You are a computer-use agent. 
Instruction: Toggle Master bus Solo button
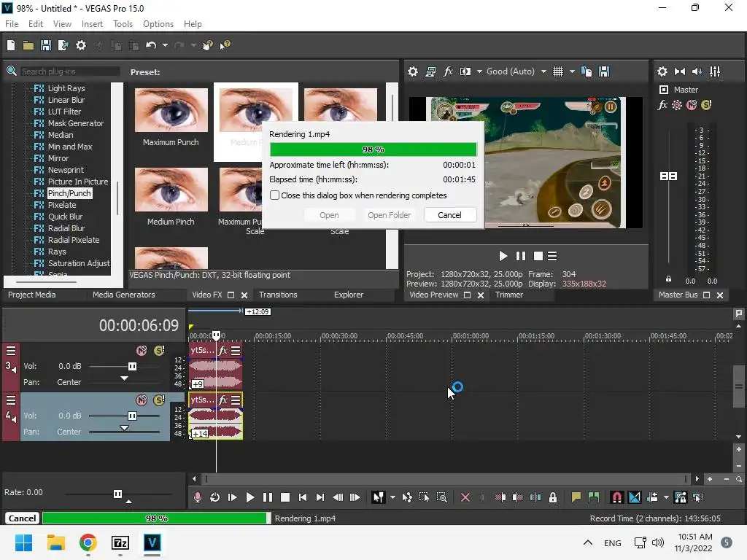pos(706,105)
